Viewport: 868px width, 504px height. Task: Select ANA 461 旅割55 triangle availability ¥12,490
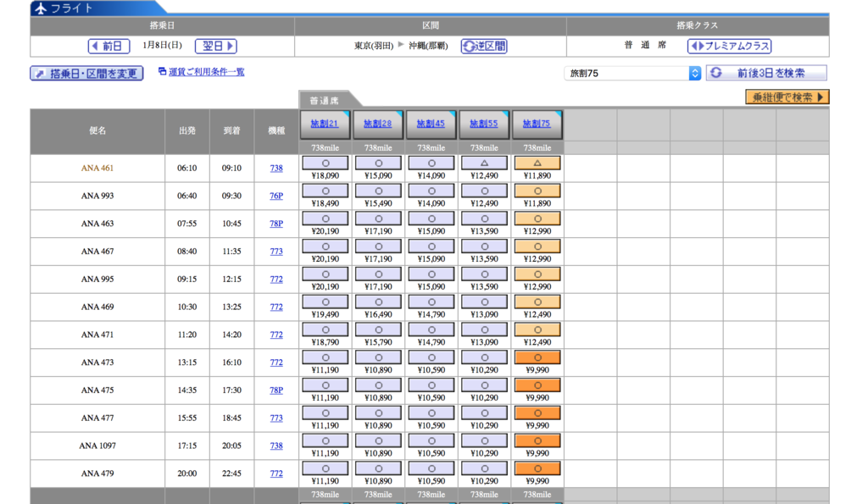(484, 163)
